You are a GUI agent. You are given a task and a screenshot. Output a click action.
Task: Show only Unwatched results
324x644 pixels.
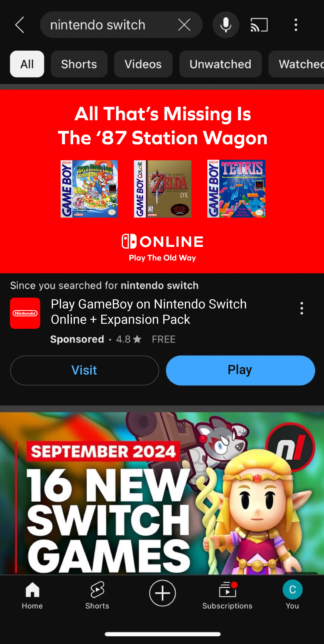point(220,64)
